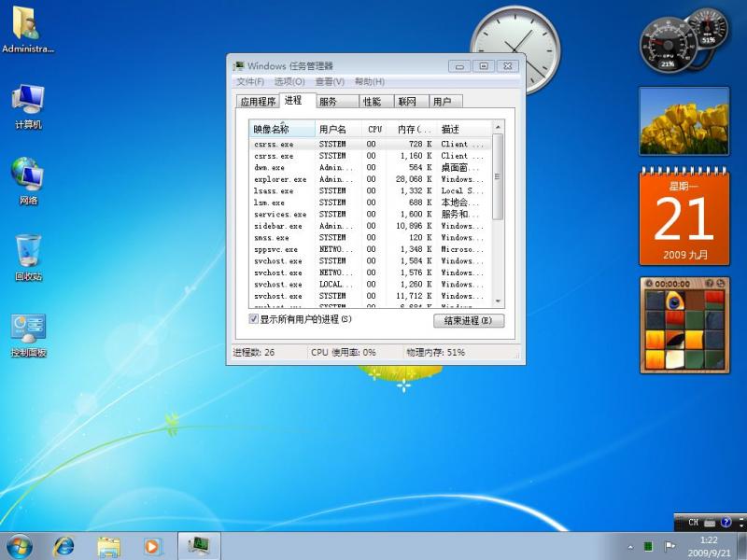The width and height of the screenshot is (747, 560).
Task: Switch to the 联网 tab
Action: pyautogui.click(x=411, y=102)
